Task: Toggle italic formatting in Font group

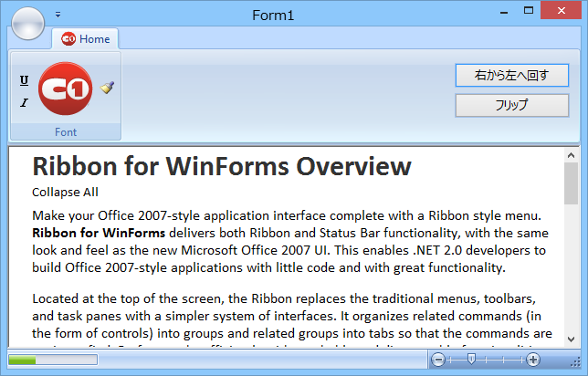Action: (x=24, y=102)
